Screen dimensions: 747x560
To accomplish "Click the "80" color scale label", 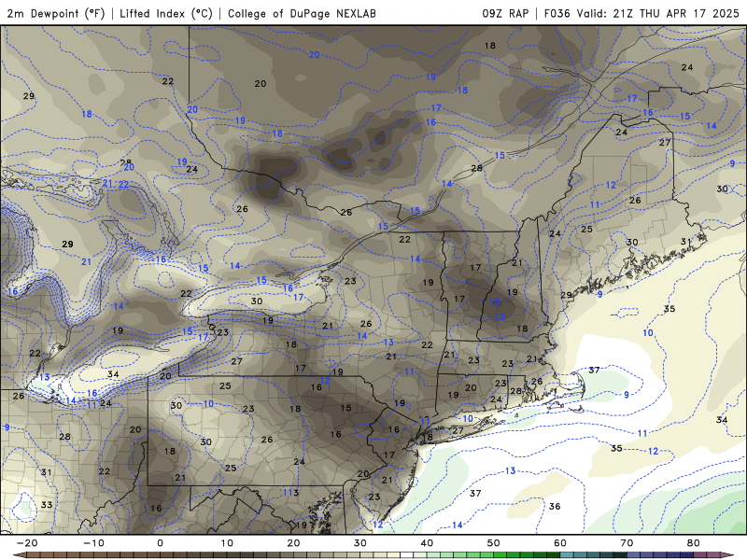I will pyautogui.click(x=694, y=543).
